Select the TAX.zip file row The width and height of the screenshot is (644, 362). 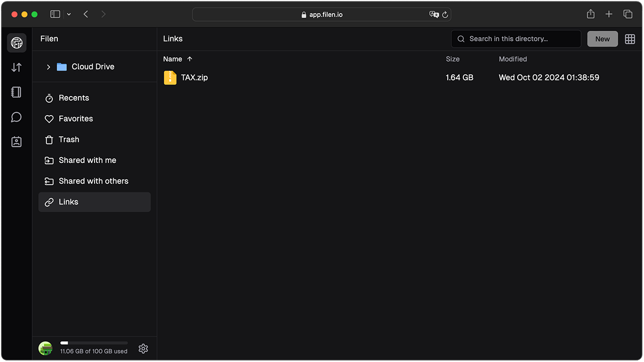(x=302, y=77)
